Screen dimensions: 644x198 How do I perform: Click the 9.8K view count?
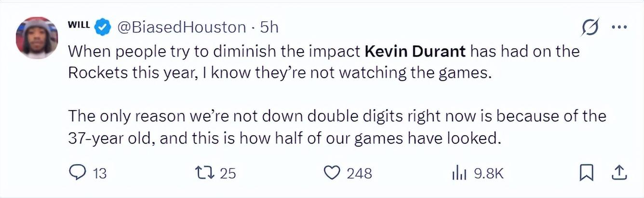point(488,173)
